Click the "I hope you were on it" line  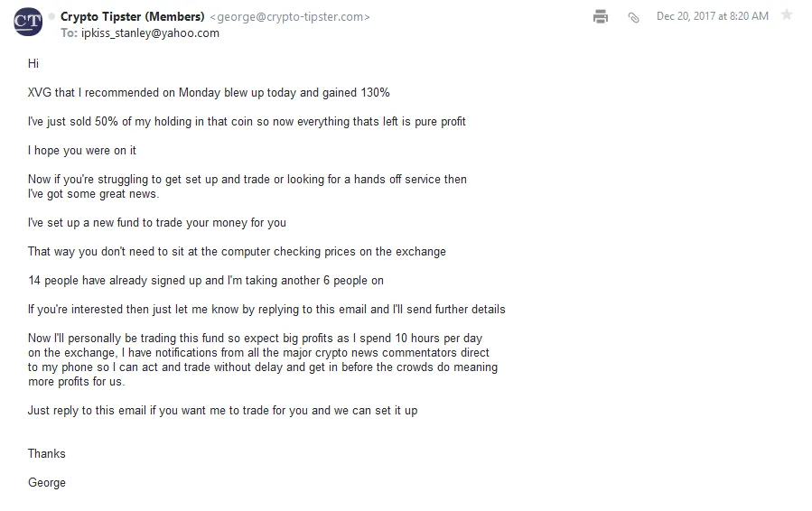[82, 151]
